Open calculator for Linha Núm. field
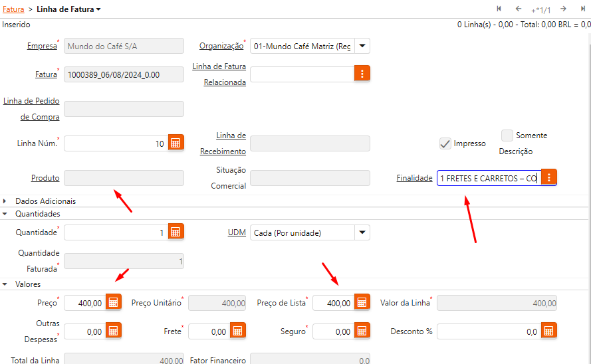 click(x=176, y=143)
